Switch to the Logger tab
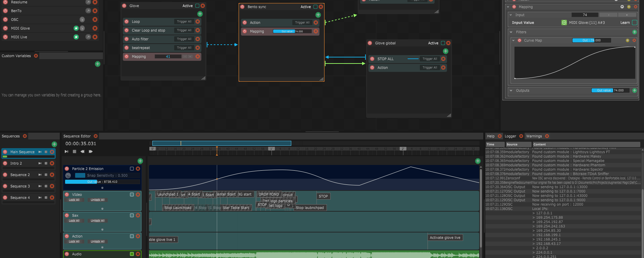The width and height of the screenshot is (644, 258). click(510, 136)
